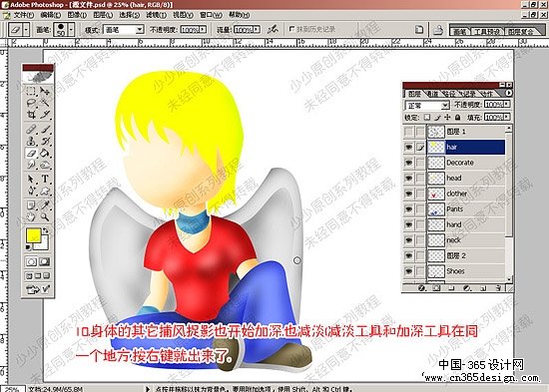Screen dimensions: 549x392
Task: Open the 文件 (File) menu
Action: 23,15
